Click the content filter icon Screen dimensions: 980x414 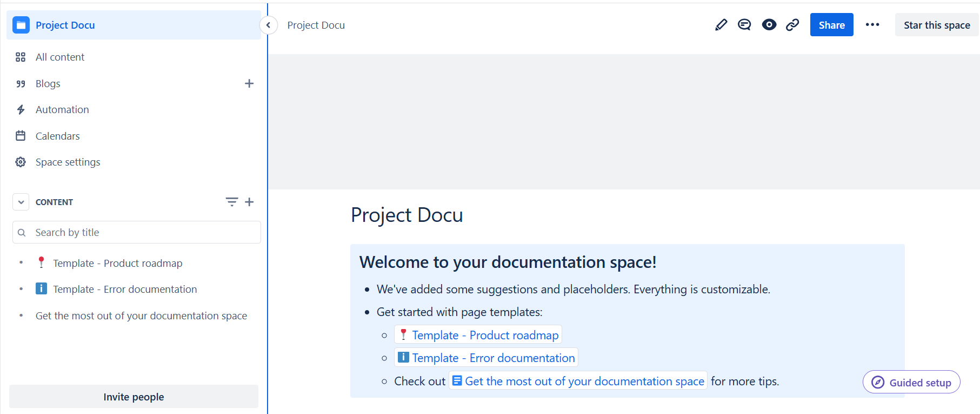[232, 202]
